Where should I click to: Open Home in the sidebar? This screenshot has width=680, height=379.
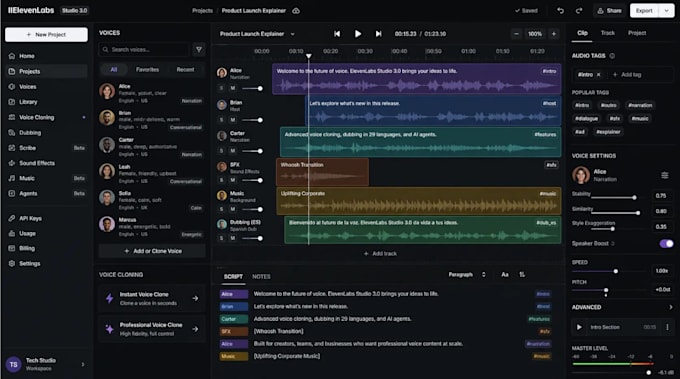(x=46, y=56)
